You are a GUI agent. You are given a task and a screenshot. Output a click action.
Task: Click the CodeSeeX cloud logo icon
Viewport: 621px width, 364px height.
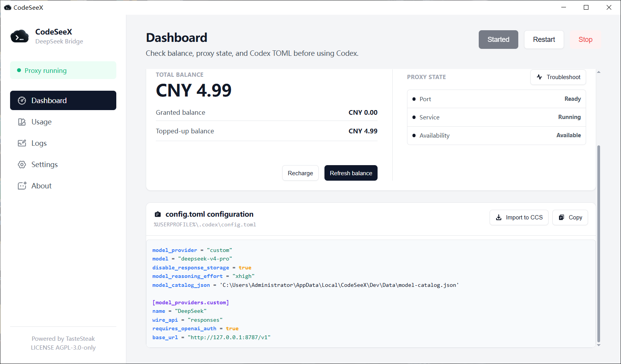coord(19,36)
